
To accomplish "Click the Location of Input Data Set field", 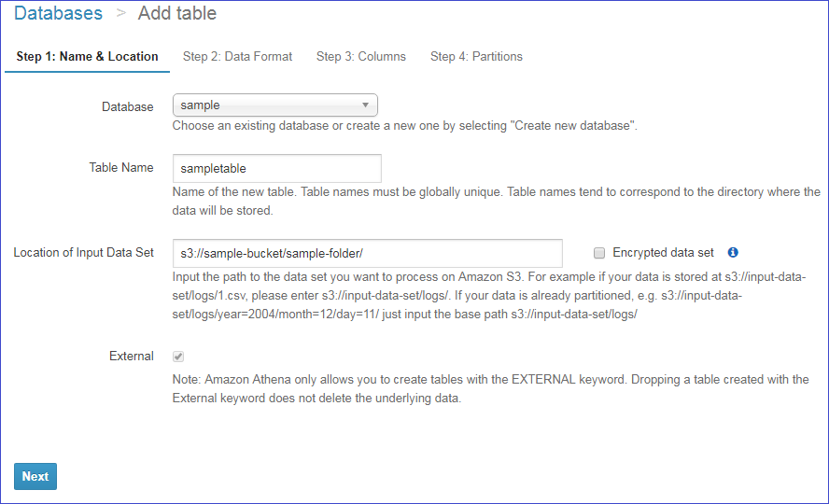I will click(x=367, y=253).
